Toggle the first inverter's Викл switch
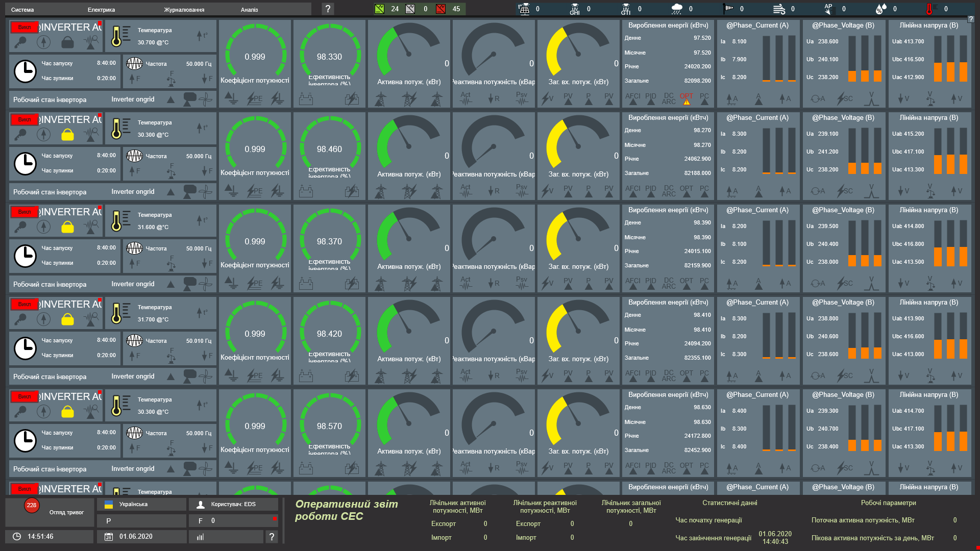 pyautogui.click(x=24, y=28)
